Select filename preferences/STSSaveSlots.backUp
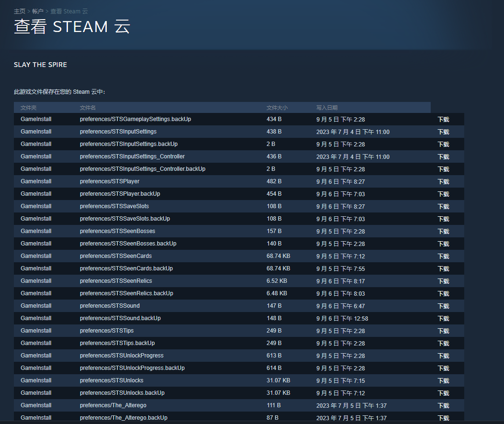Image resolution: width=504 pixels, height=424 pixels. click(x=125, y=219)
